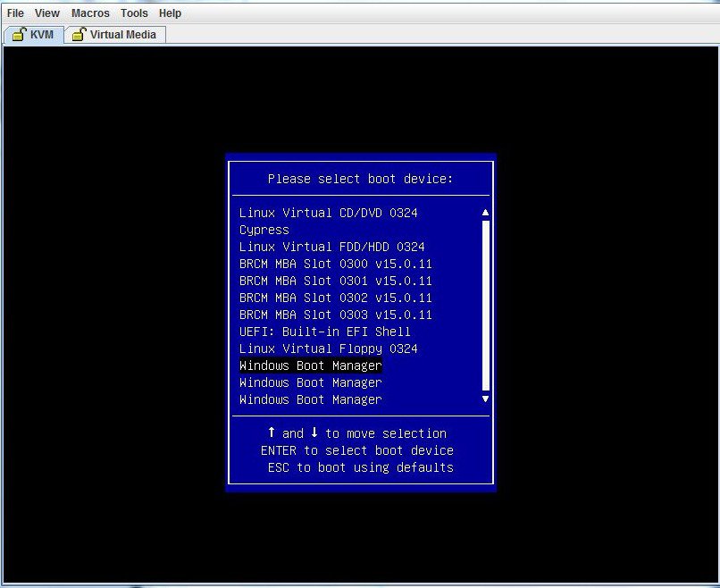Click the highlighted Windows Boot Manager entry
This screenshot has height=588, width=720.
pyautogui.click(x=310, y=365)
